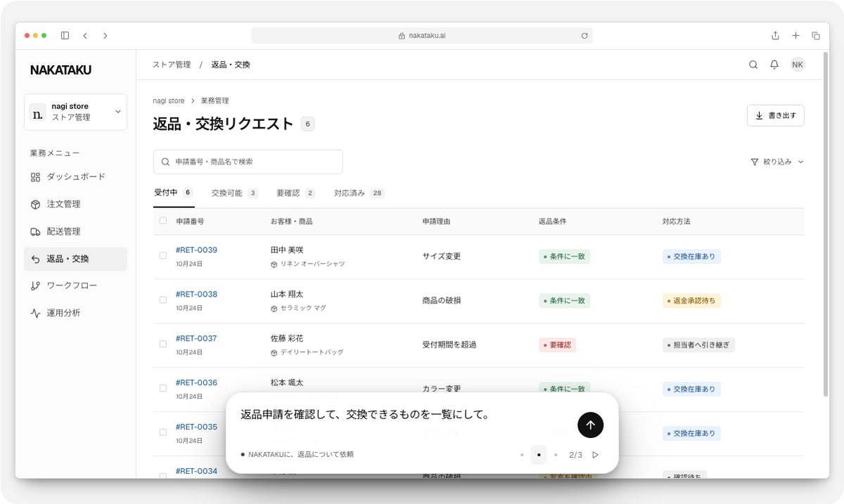Image resolution: width=844 pixels, height=504 pixels.
Task: Check the #RET-0035 row checkbox
Action: [163, 432]
